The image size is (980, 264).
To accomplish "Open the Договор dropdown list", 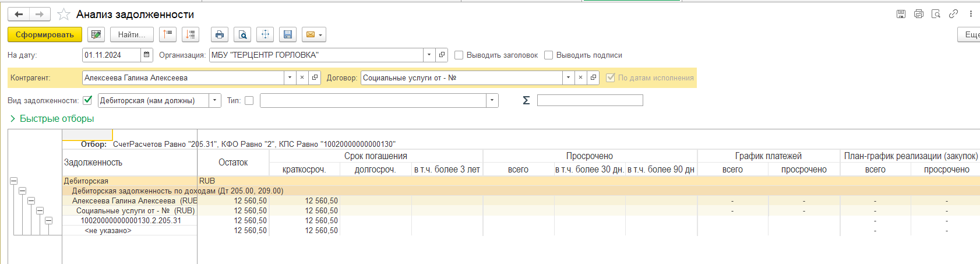I will pyautogui.click(x=568, y=78).
